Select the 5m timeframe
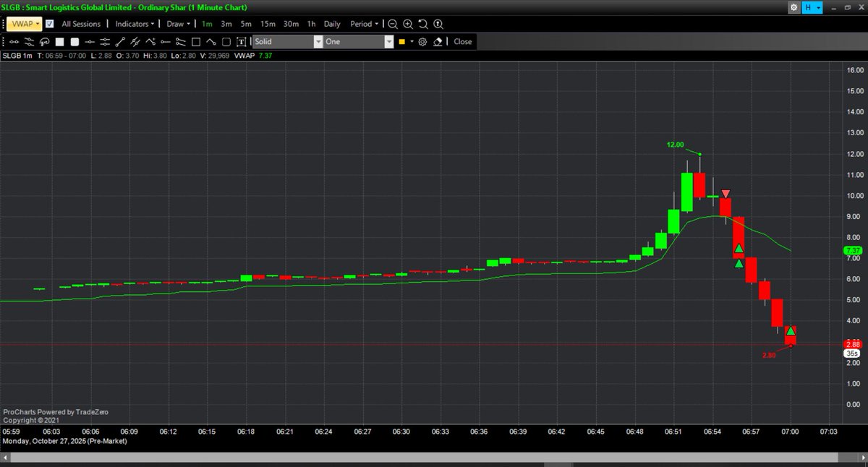 [246, 24]
